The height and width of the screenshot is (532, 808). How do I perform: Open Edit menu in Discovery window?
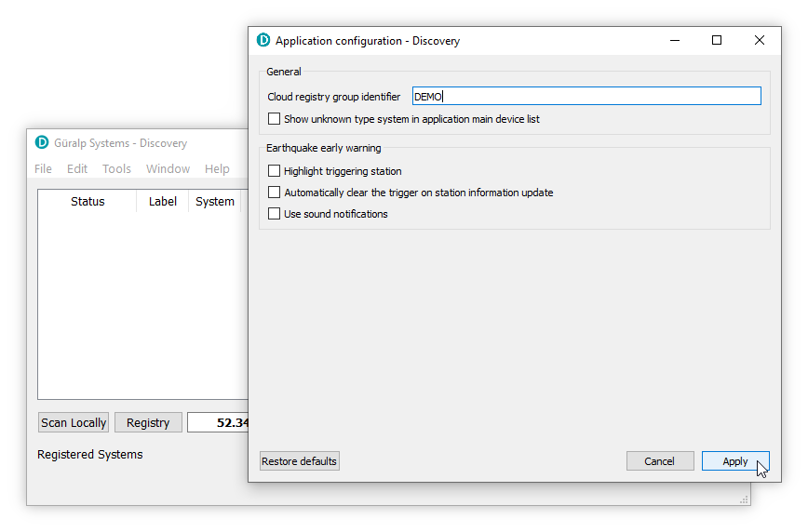pyautogui.click(x=77, y=169)
